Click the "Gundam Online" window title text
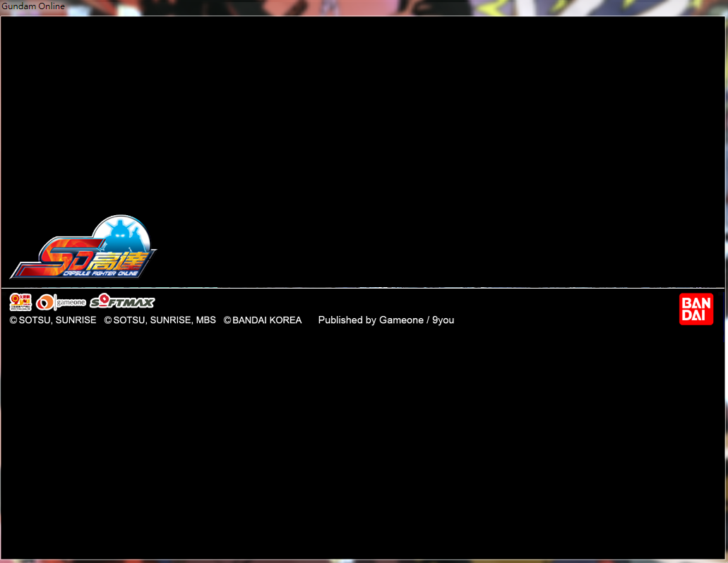Image resolution: width=728 pixels, height=563 pixels. point(33,6)
